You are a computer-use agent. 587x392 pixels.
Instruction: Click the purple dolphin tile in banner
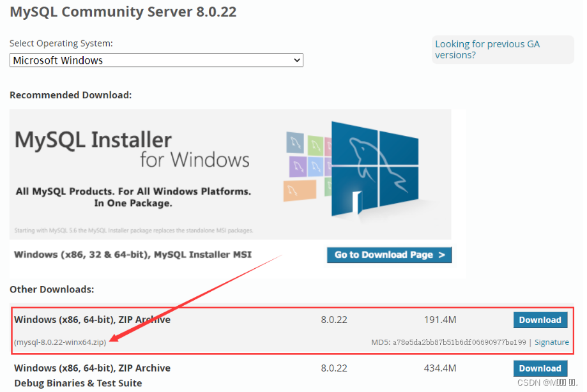(x=298, y=167)
